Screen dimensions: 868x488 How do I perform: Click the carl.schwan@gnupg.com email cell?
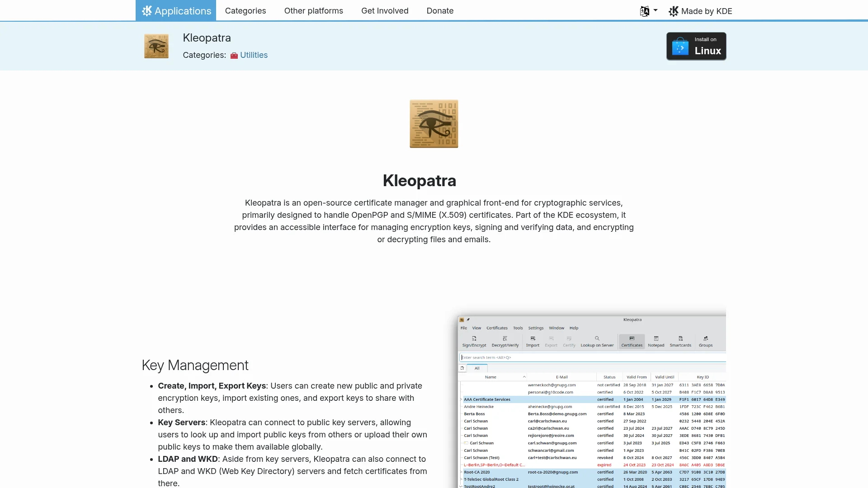coord(552,443)
